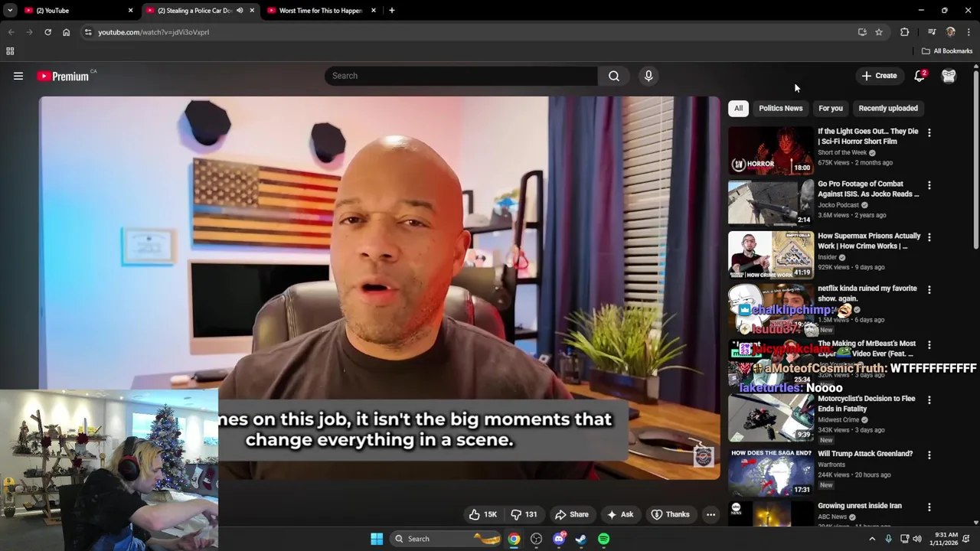Screen dimensions: 980x551
Task: Open options for How Supermax Prisons video
Action: pos(929,237)
